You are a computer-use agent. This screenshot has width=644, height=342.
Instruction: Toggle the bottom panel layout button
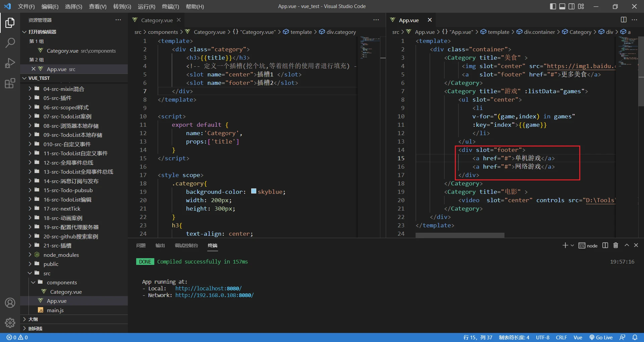pos(562,6)
